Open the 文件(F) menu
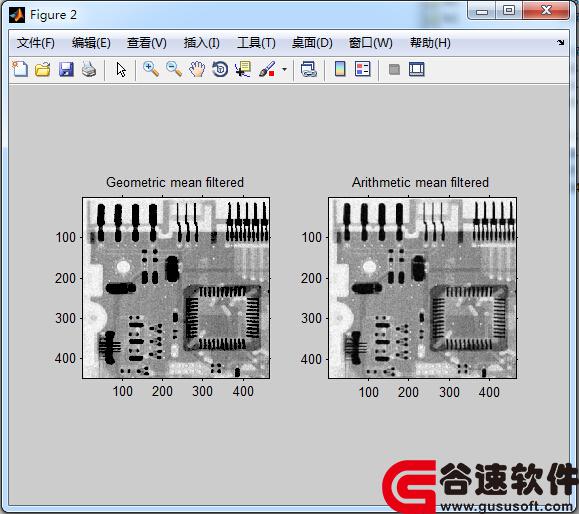Viewport: 579px width, 514px height. 36,43
